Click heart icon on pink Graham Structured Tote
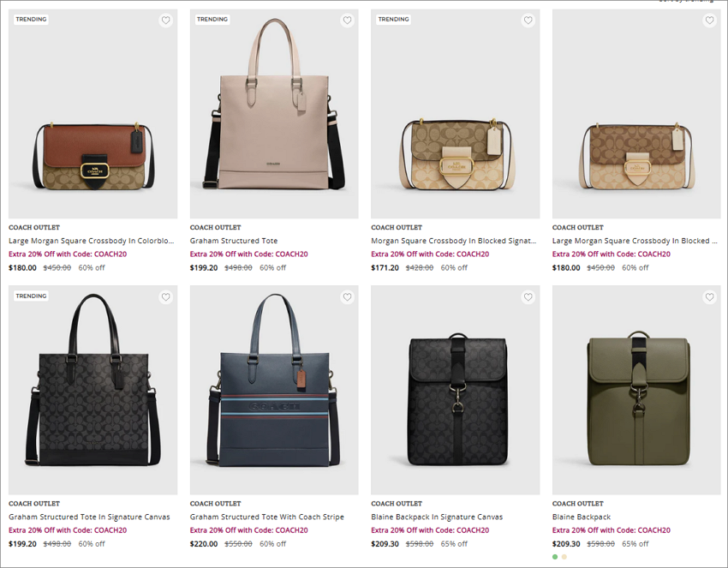This screenshot has width=728, height=568. (347, 21)
